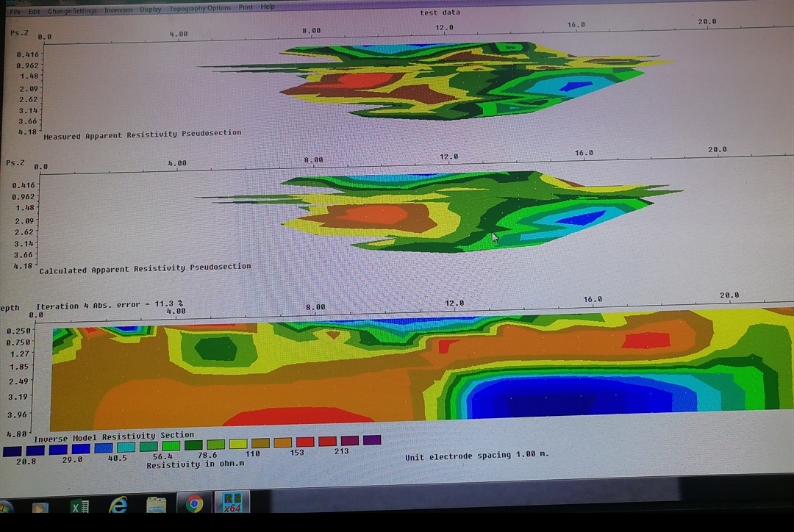Click the blue low-resistivity zone in inverse model
Screen dimensions: 794x532
pyautogui.click(x=566, y=398)
